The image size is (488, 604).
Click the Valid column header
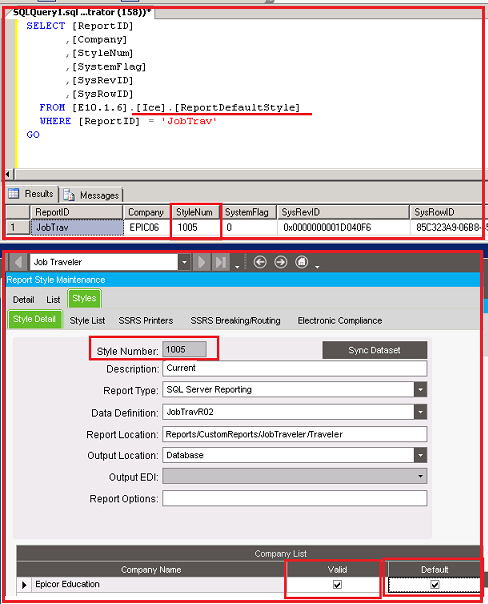coord(337,570)
